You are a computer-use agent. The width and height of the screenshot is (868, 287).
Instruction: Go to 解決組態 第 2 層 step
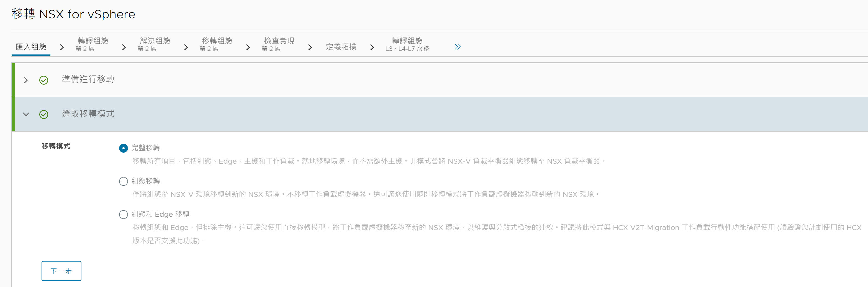(x=154, y=45)
